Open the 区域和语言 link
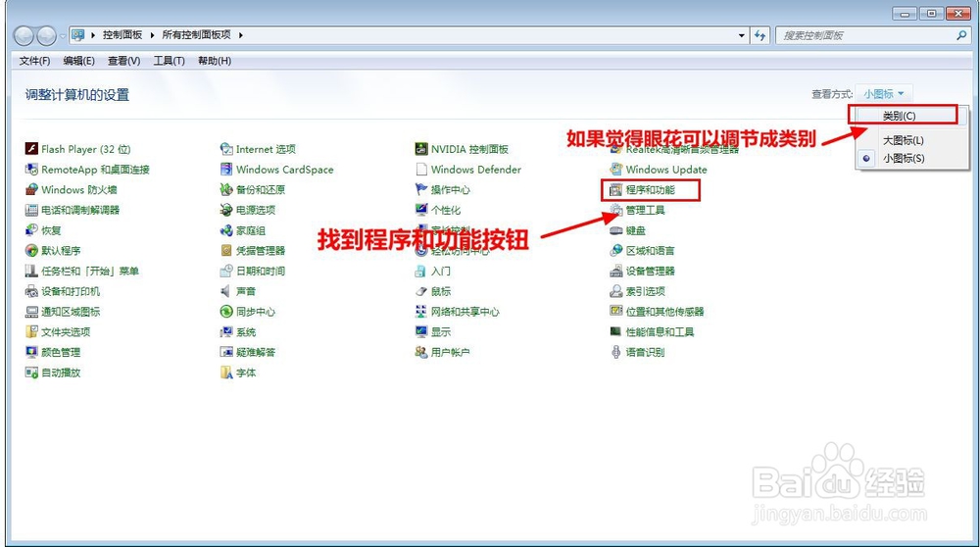 (650, 251)
